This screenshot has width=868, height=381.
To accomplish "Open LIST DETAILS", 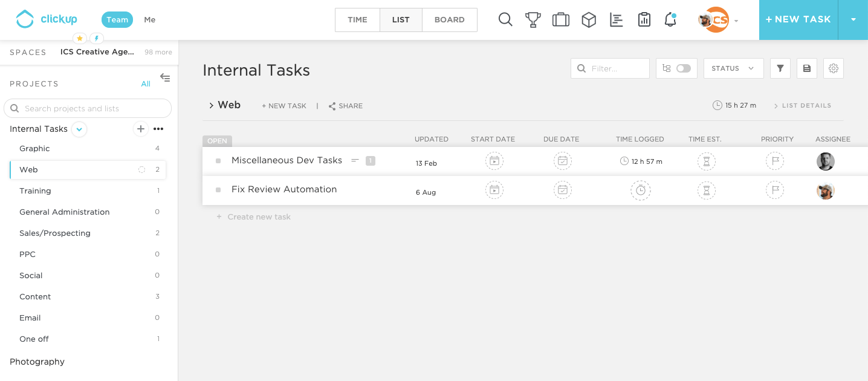I will pyautogui.click(x=802, y=106).
